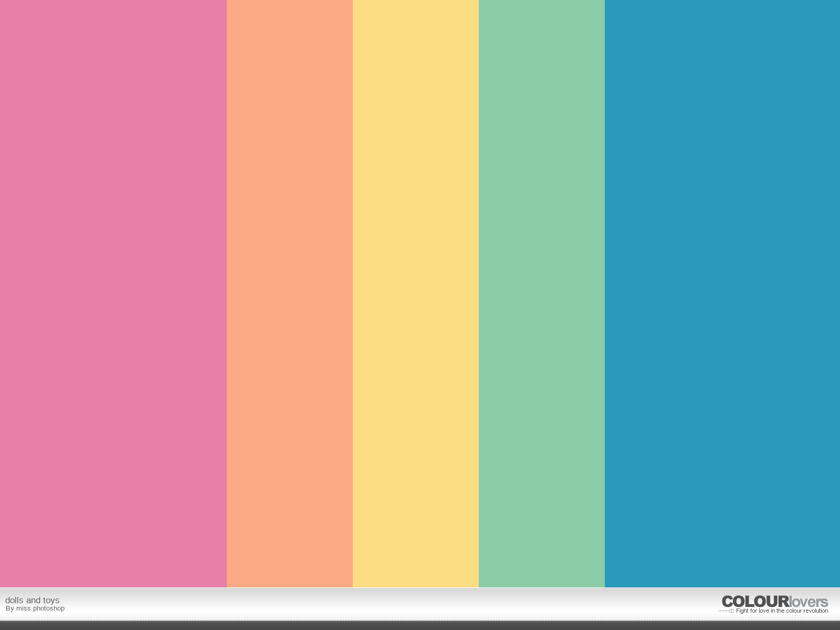Click the 'By miss.photoshop' author text

[x=35, y=608]
